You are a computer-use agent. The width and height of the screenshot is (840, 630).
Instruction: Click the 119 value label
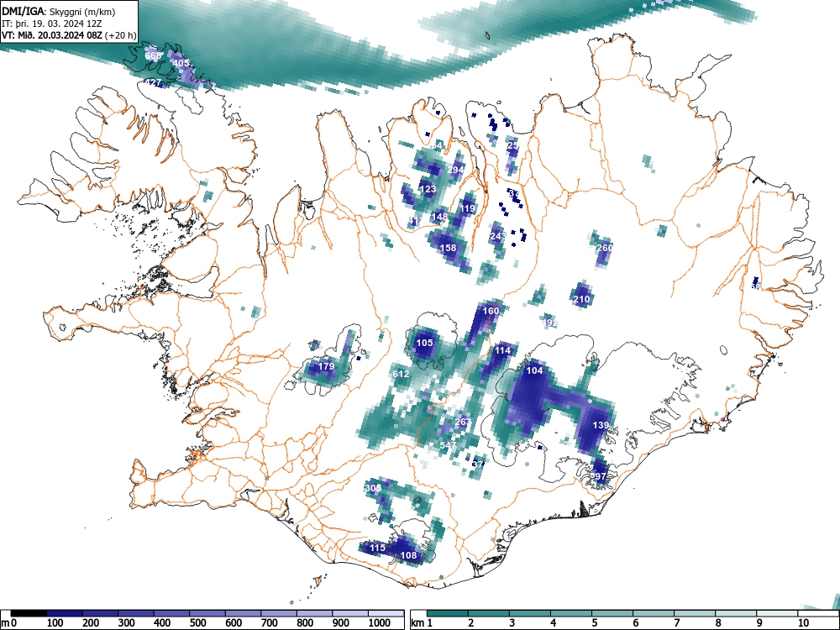click(467, 208)
